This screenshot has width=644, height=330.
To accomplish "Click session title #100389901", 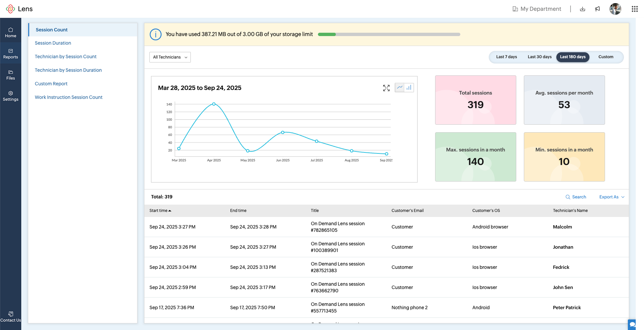I will [x=338, y=247].
